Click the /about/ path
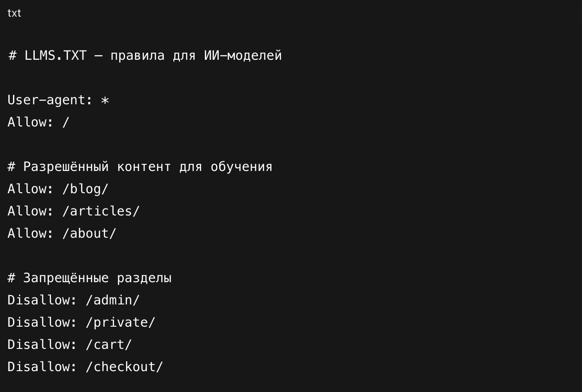The width and height of the screenshot is (582, 392). pyautogui.click(x=89, y=234)
